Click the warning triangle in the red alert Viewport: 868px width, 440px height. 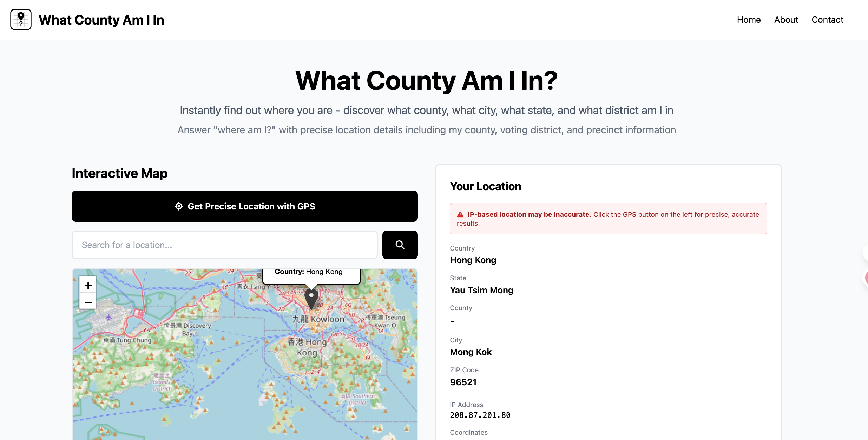pyautogui.click(x=460, y=214)
